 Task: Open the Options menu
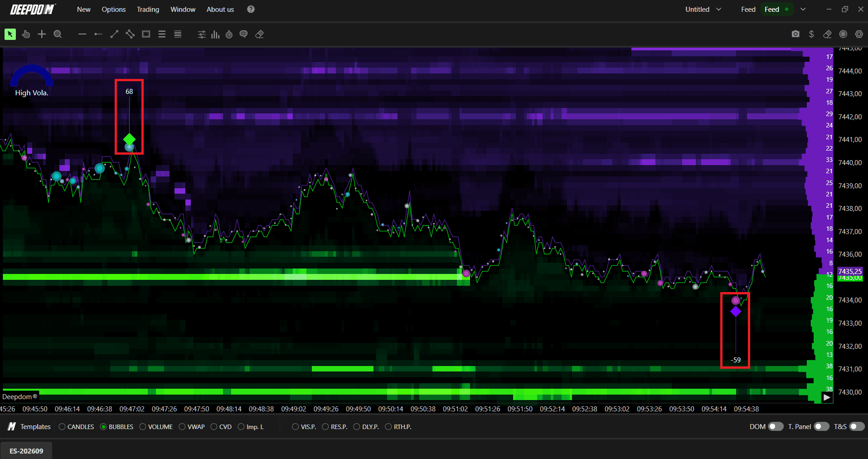click(114, 9)
